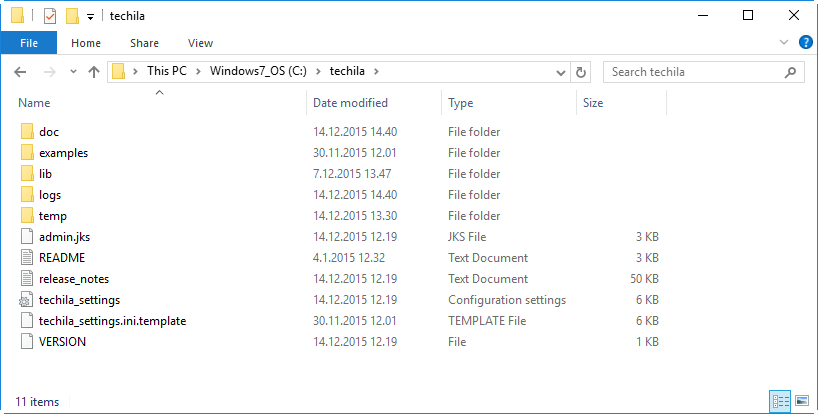Open the address bar history dropdown

tap(561, 72)
